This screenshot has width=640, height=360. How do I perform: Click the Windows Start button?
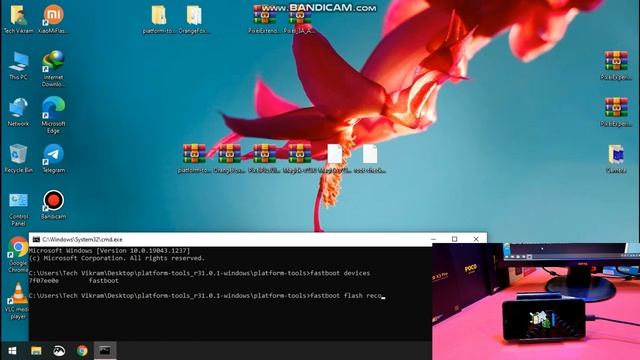point(12,351)
